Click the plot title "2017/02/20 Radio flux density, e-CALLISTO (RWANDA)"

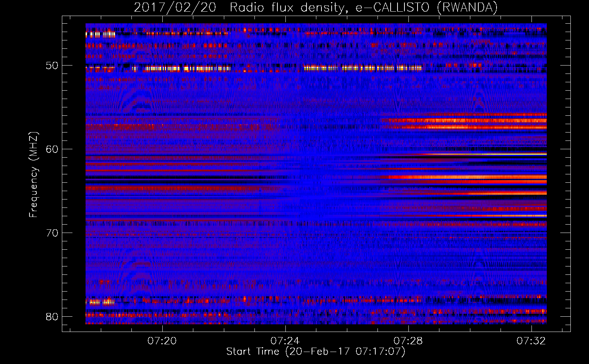pos(316,7)
